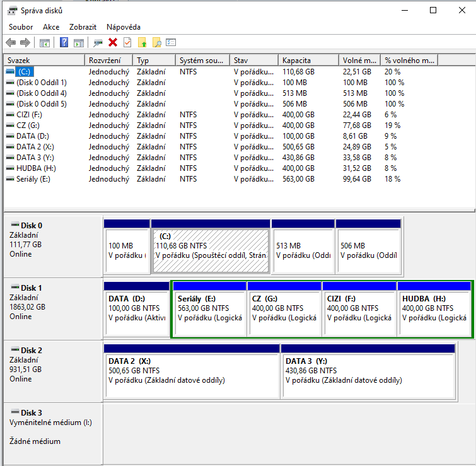Open the Zobrazit menu
Image resolution: width=476 pixels, height=466 pixels.
click(x=83, y=27)
